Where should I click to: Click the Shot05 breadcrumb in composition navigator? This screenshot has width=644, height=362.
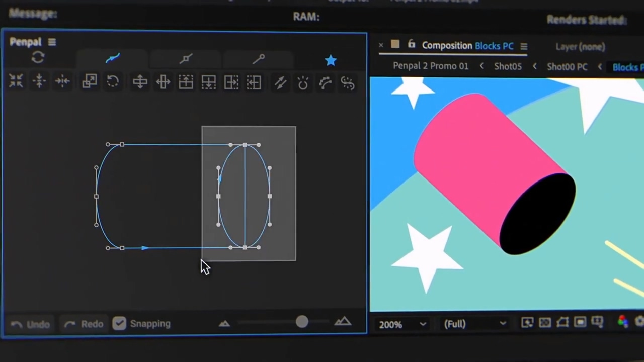pyautogui.click(x=508, y=66)
